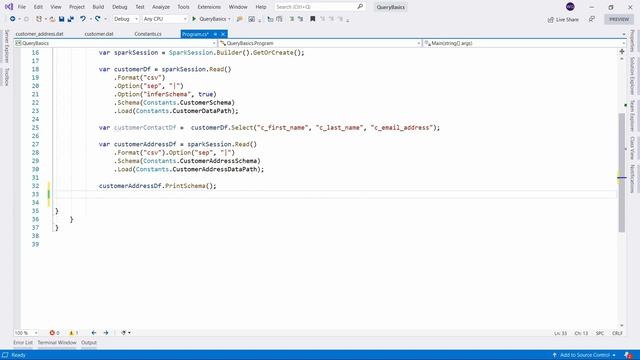This screenshot has width=640, height=360.
Task: Expand the QueryBasics start target dropdown arrow
Action: pos(229,19)
